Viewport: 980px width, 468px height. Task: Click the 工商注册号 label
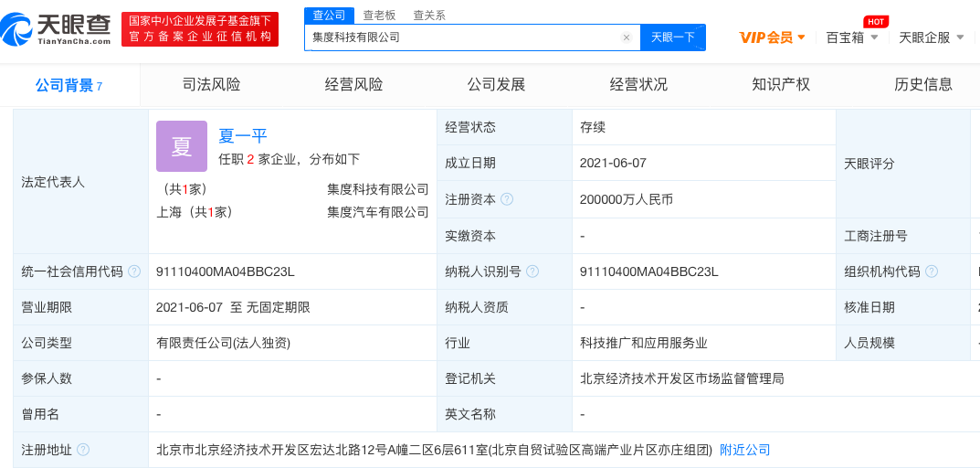coord(876,236)
